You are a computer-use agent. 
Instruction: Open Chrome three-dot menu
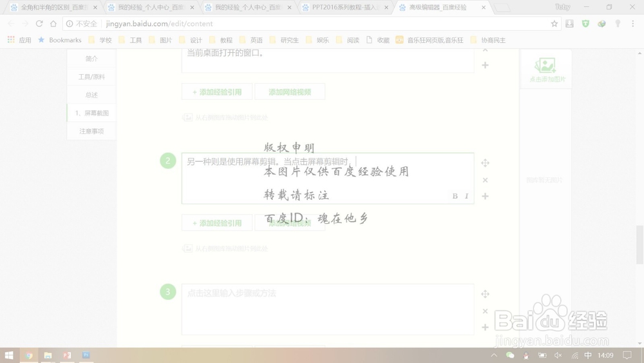(x=632, y=23)
